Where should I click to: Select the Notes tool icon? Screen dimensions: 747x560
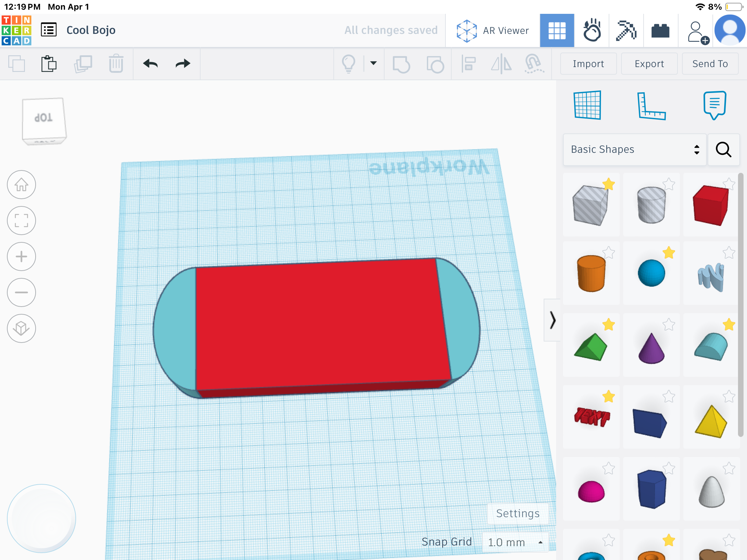point(714,105)
